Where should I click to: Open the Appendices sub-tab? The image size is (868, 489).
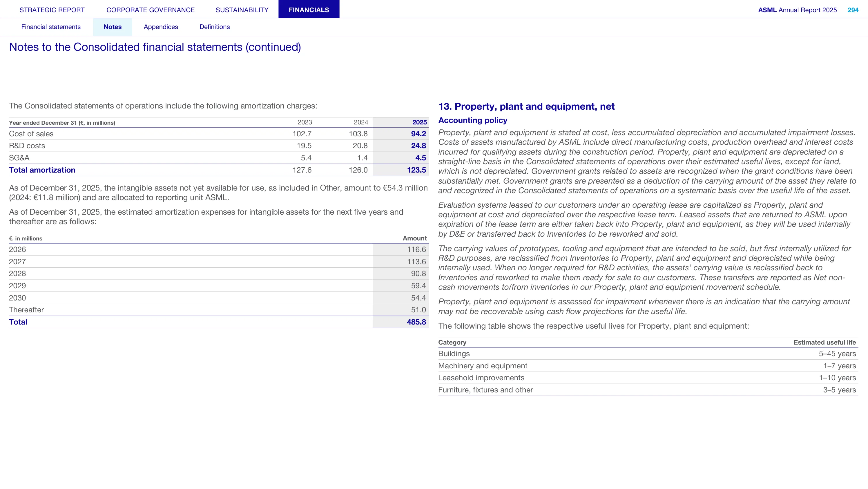click(161, 27)
